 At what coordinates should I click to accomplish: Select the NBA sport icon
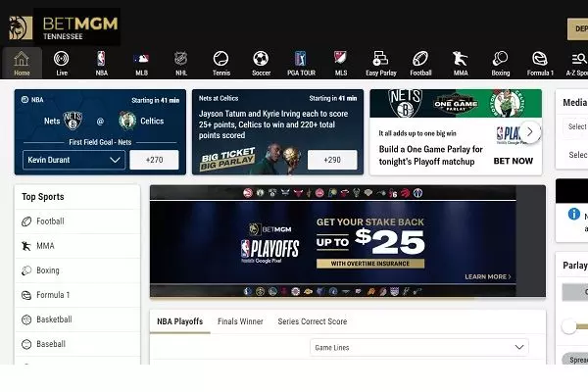point(101,64)
